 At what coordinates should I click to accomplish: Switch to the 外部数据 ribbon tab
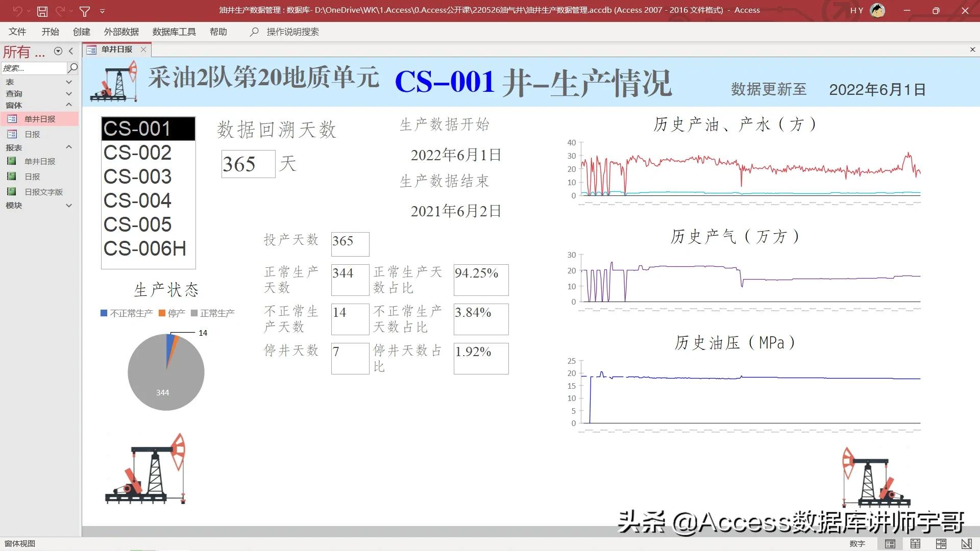click(x=121, y=32)
